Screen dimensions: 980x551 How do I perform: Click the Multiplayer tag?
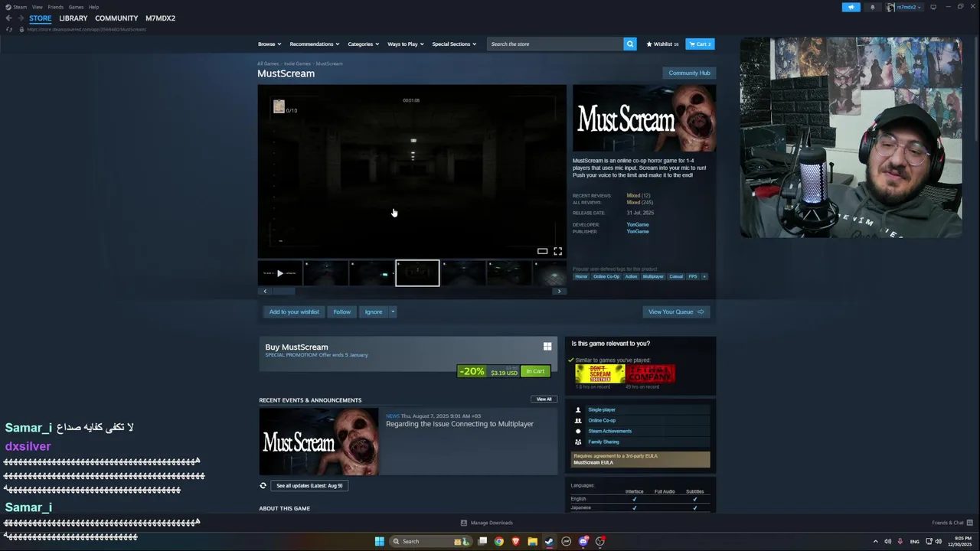(653, 276)
